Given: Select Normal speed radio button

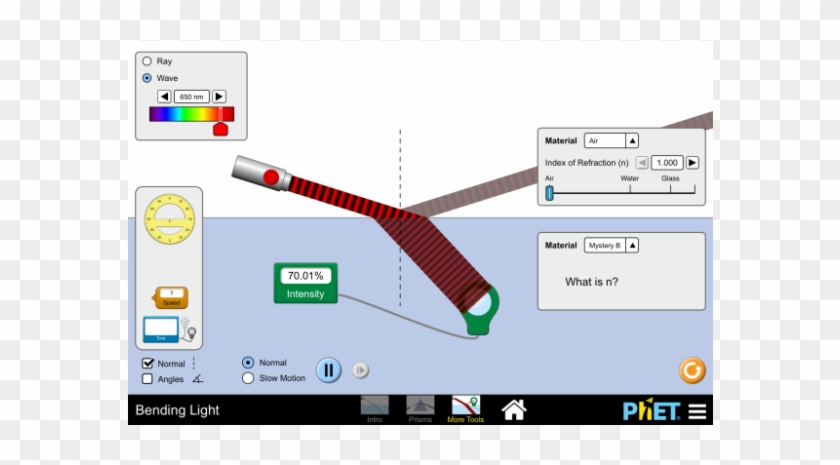Looking at the screenshot, I should click(x=248, y=363).
